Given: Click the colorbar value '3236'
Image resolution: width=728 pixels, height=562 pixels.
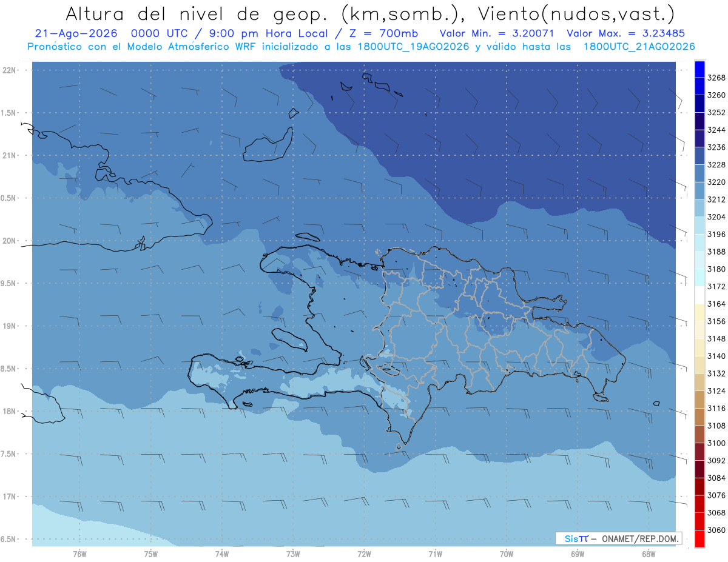Looking at the screenshot, I should 716,147.
